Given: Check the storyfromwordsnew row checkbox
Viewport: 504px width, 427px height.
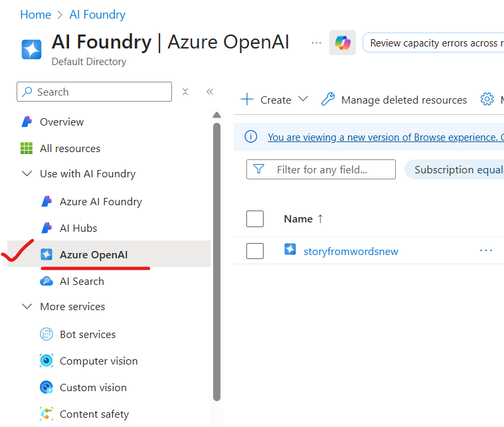Looking at the screenshot, I should click(255, 251).
